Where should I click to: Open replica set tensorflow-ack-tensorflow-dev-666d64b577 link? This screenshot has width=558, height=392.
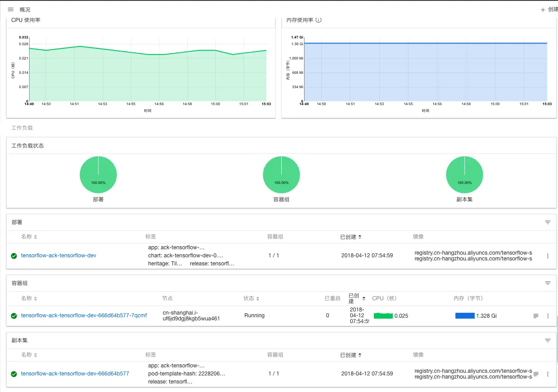pos(75,374)
